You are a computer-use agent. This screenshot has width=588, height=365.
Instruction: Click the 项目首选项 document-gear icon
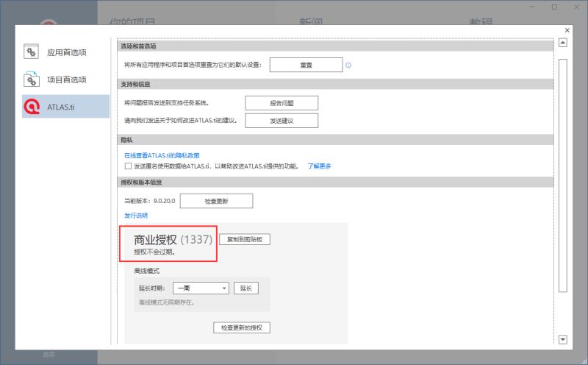tap(31, 79)
